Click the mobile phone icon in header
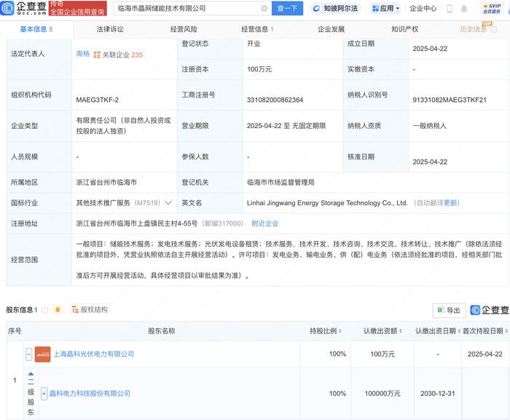The width and height of the screenshot is (510, 420). 450,9
